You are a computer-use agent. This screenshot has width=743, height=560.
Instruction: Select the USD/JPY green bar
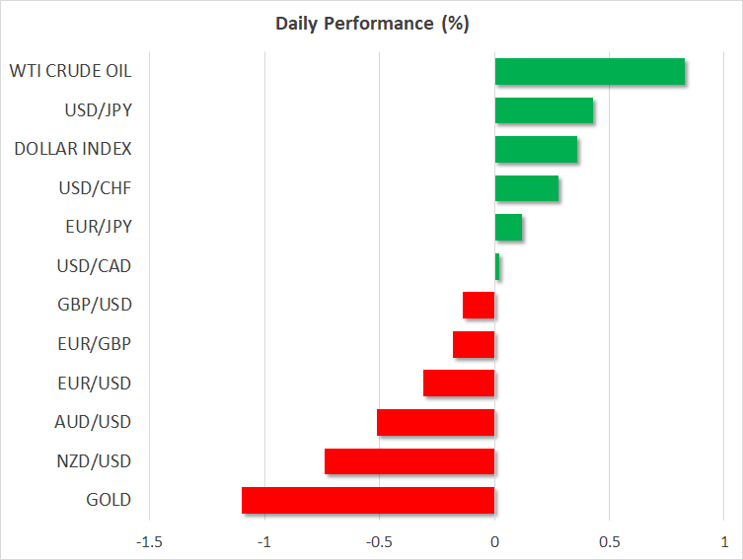click(544, 110)
